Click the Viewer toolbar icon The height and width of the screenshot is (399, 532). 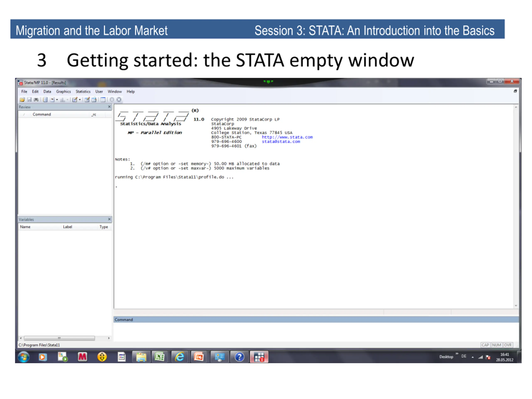(x=52, y=100)
